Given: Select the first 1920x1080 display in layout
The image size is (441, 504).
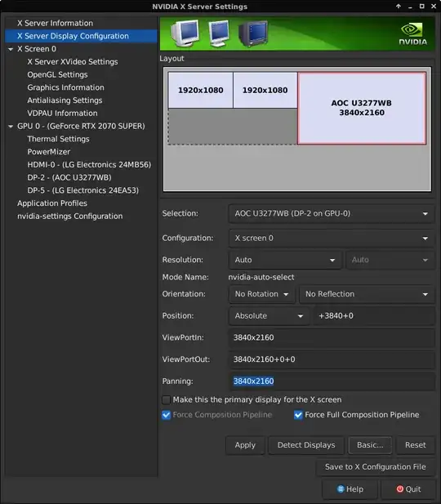Looking at the screenshot, I should tap(201, 91).
